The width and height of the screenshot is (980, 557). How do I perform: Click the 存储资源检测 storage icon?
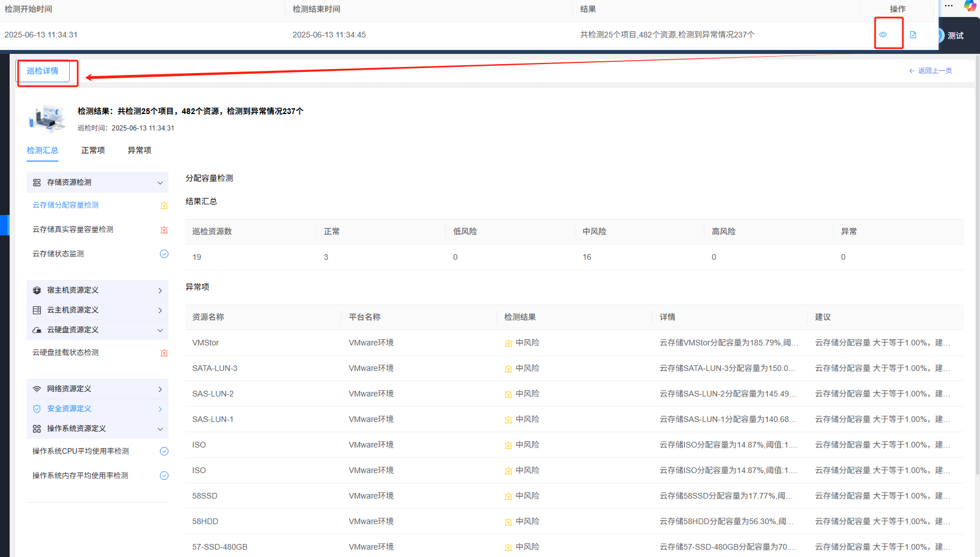[x=37, y=183]
